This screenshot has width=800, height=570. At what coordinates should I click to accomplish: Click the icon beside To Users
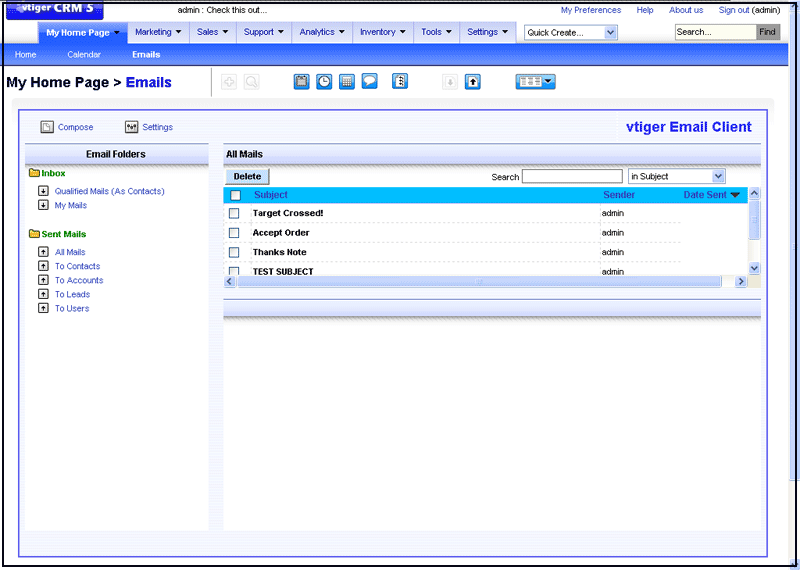[x=44, y=308]
